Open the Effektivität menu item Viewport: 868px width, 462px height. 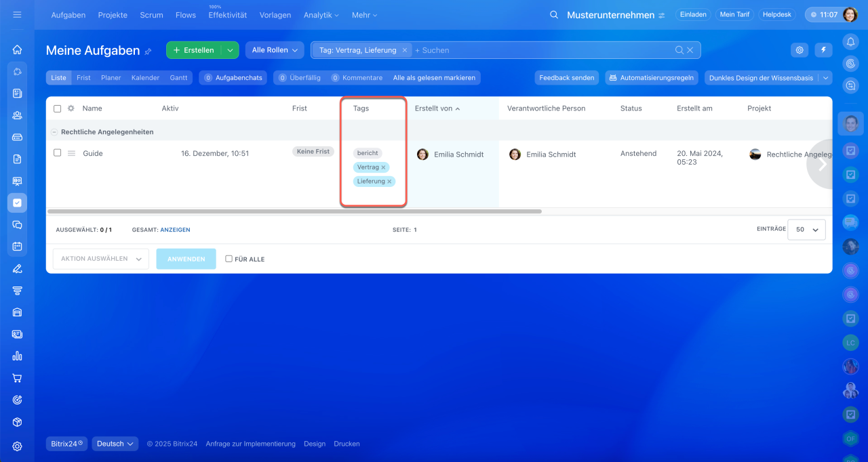click(x=228, y=15)
